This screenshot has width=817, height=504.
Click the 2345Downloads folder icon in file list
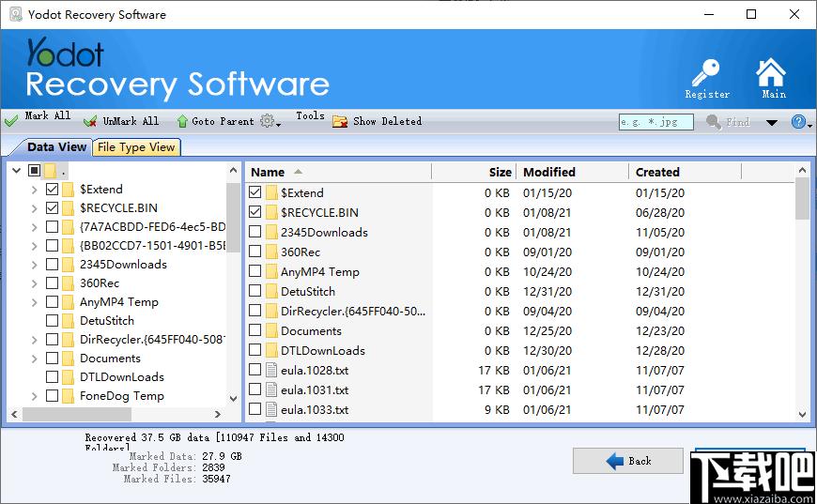[271, 232]
